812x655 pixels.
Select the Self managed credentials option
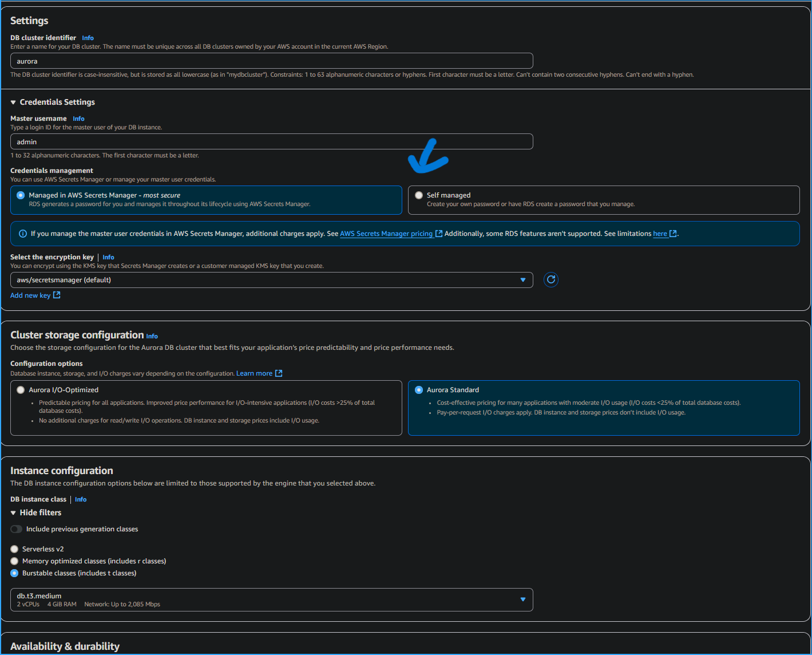pyautogui.click(x=419, y=195)
